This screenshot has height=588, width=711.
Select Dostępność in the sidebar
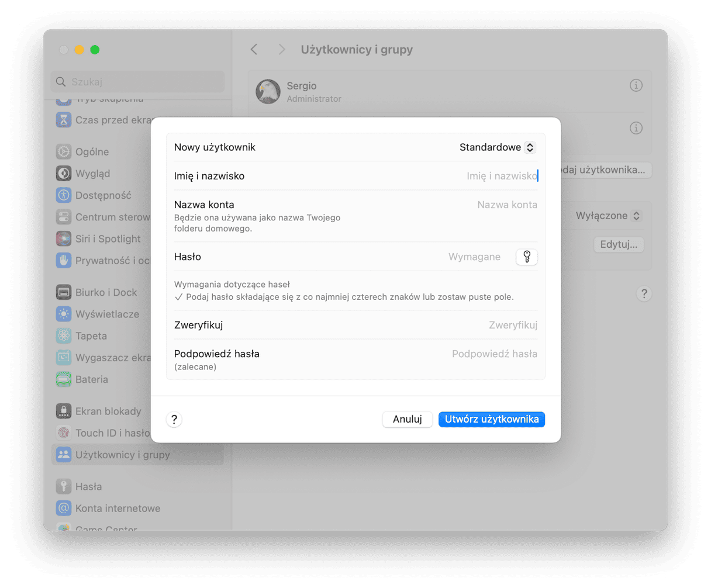click(138, 195)
